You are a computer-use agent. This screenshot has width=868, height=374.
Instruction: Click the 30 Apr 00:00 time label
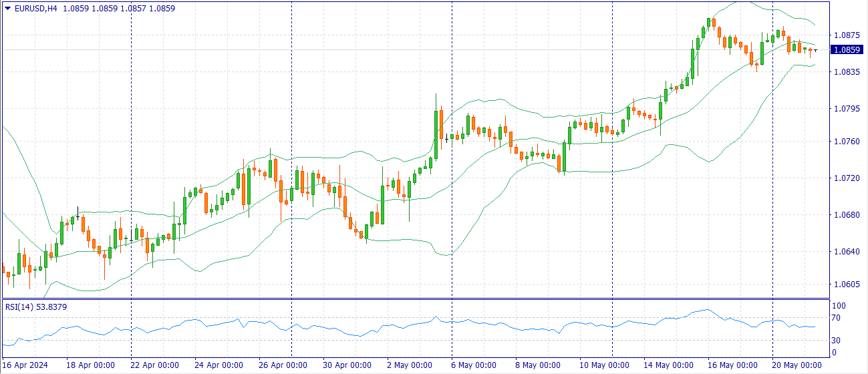click(346, 365)
